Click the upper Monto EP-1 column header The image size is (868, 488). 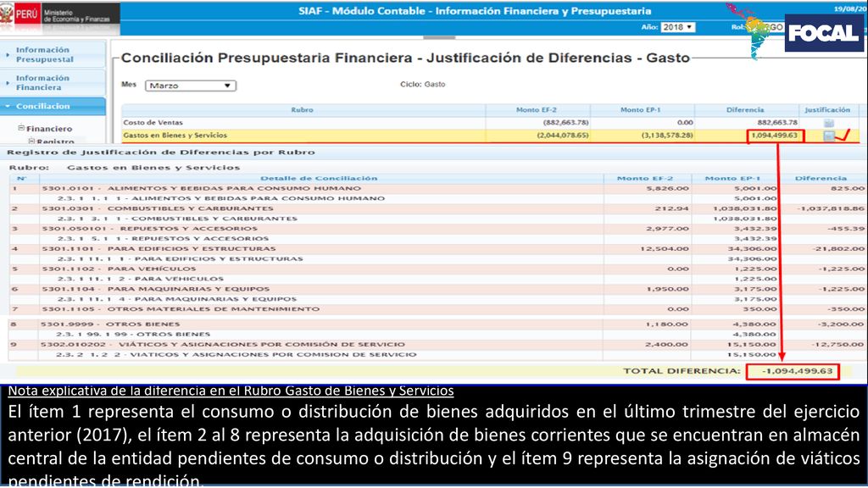641,109
